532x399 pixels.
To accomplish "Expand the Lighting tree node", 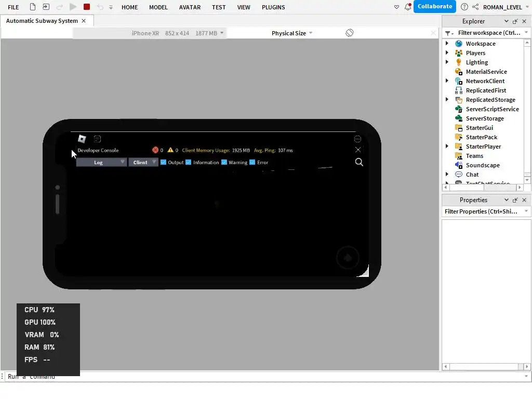I will click(x=447, y=62).
